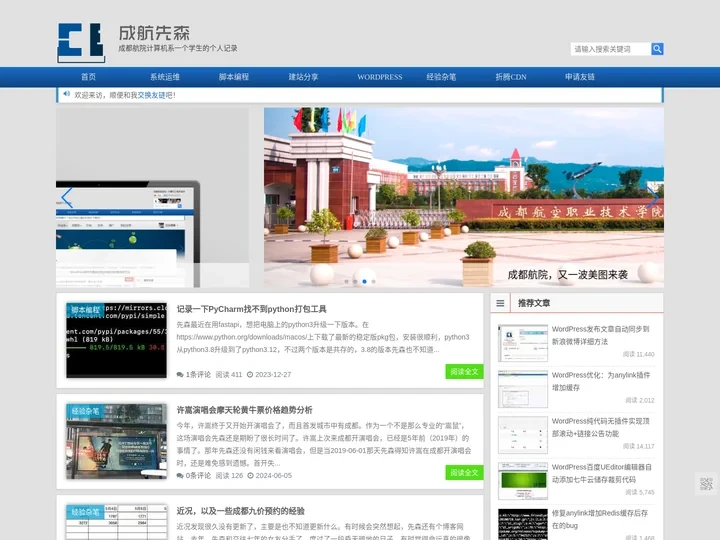
Task: Select the fourth carousel indicator dot
Action: (374, 281)
